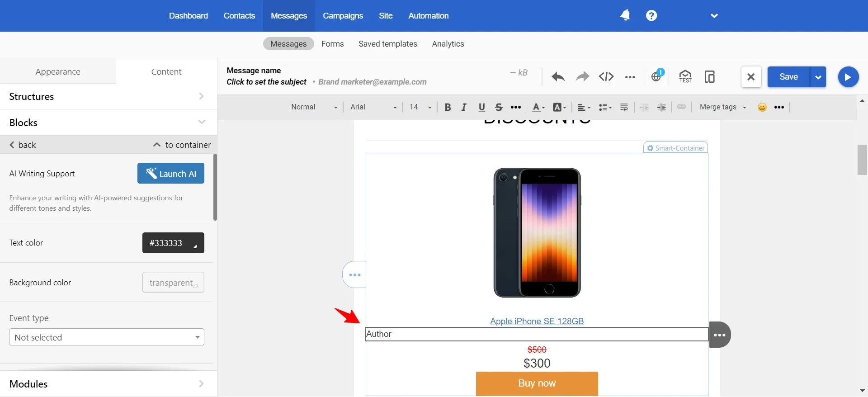Open more options dots next to code icon
The image size is (868, 397).
[x=630, y=77]
